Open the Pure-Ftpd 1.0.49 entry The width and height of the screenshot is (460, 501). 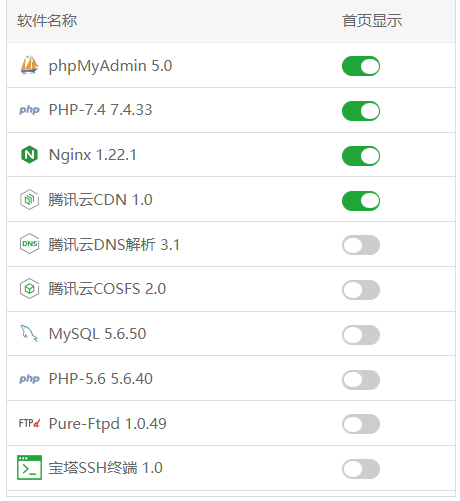click(x=108, y=424)
